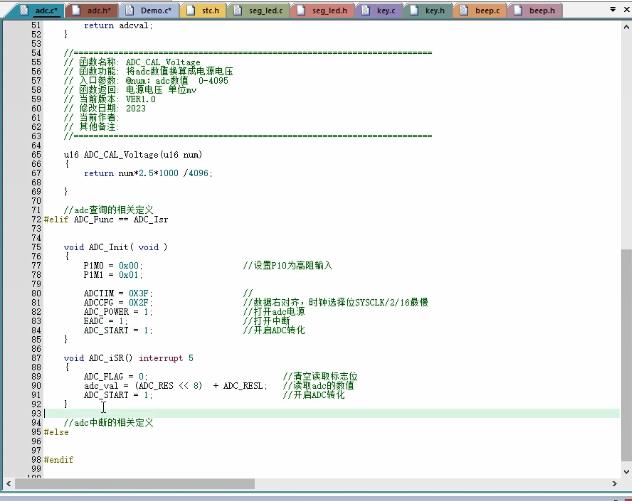Click line number 64 in the gutter
This screenshot has width=632, height=501.
click(36, 146)
